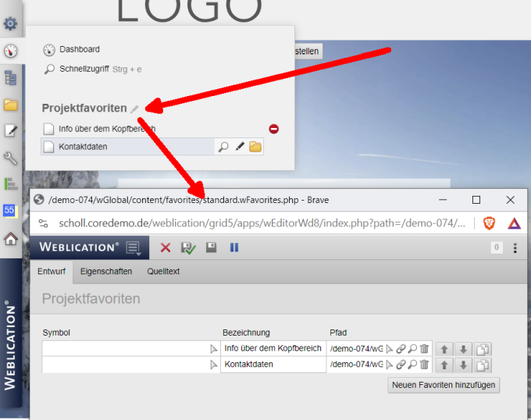Click the 0 counter badge in toolbar

pos(497,247)
